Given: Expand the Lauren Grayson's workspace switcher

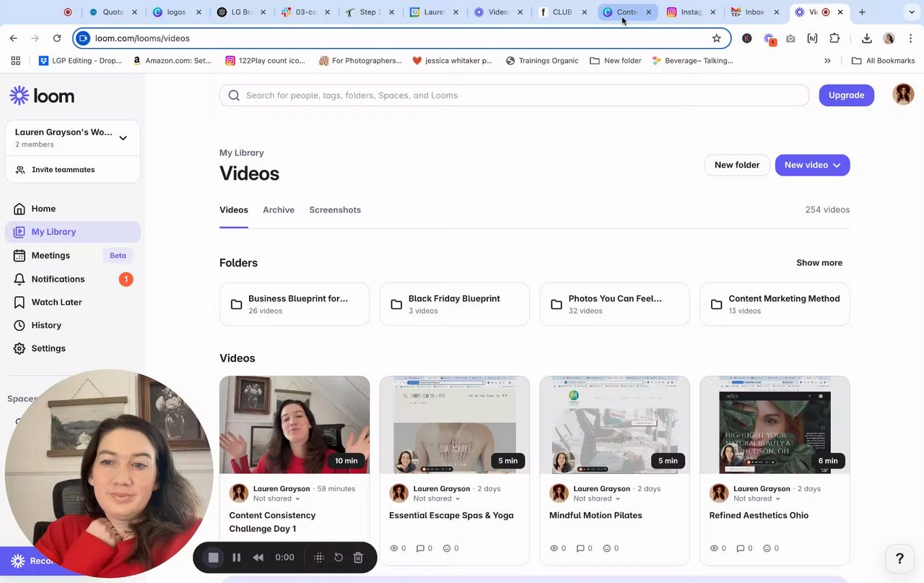Looking at the screenshot, I should [72, 138].
